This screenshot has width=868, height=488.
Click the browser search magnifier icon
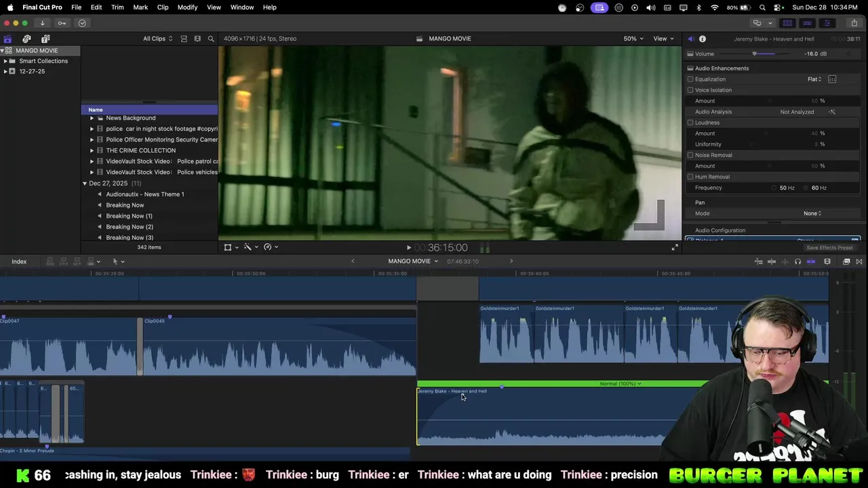point(211,39)
